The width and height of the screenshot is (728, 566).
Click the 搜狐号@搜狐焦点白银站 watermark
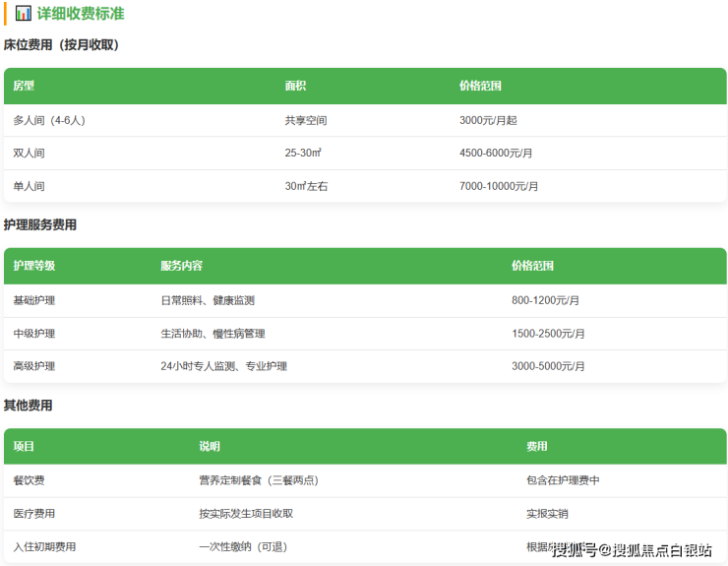point(631,550)
